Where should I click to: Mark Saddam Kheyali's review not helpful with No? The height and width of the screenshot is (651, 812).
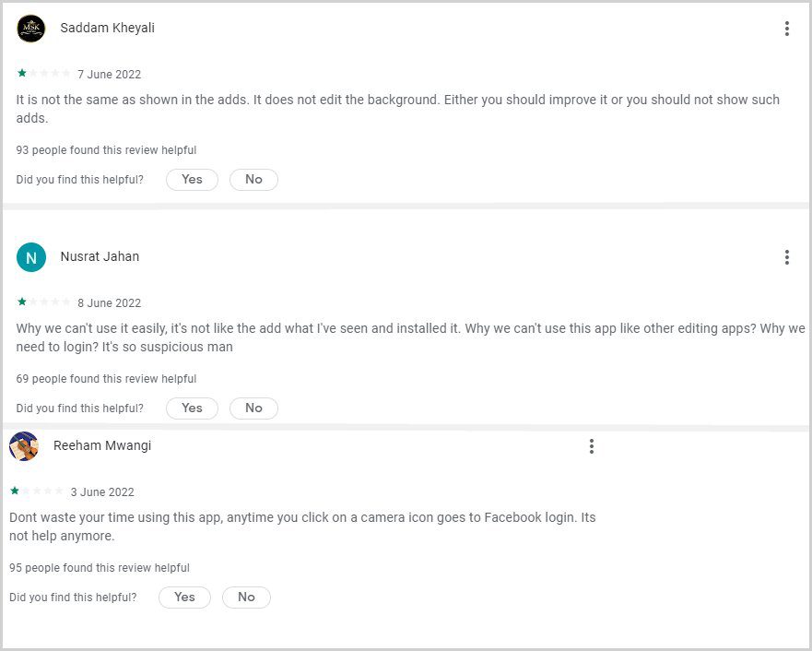click(253, 180)
